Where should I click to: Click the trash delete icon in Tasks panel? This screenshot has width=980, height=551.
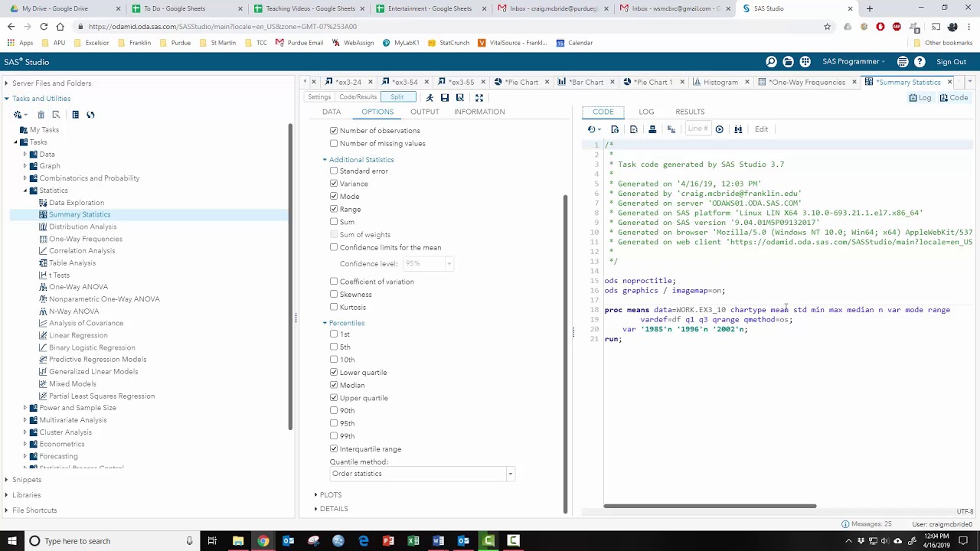(x=41, y=115)
